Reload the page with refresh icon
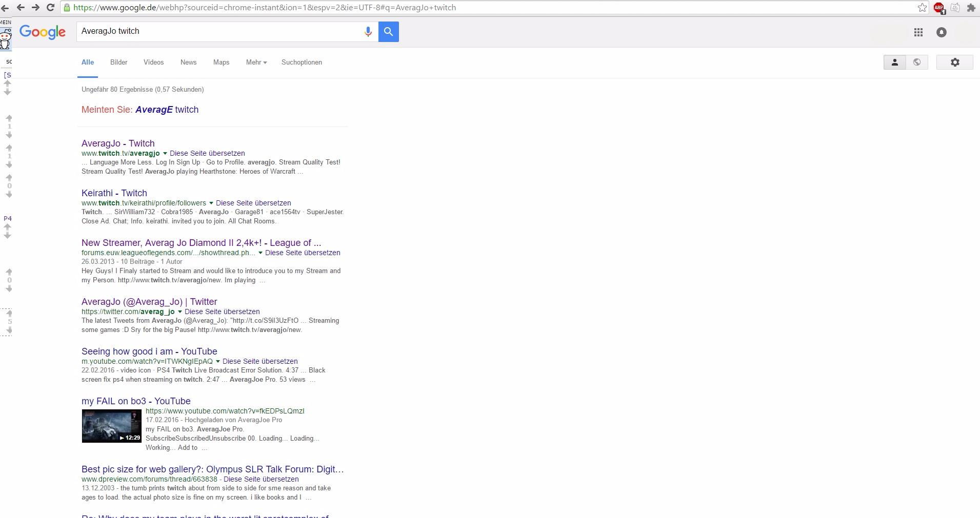This screenshot has height=518, width=980. pos(50,7)
